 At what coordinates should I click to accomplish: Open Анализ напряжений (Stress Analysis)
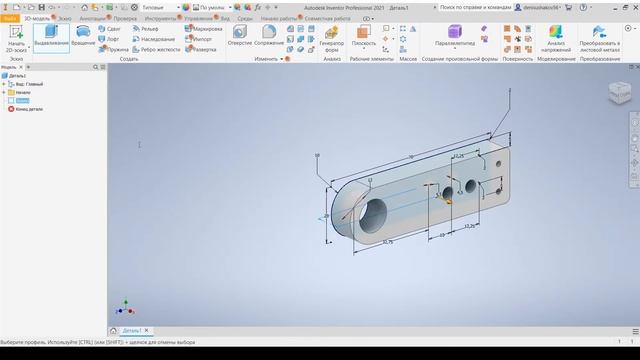click(x=556, y=39)
